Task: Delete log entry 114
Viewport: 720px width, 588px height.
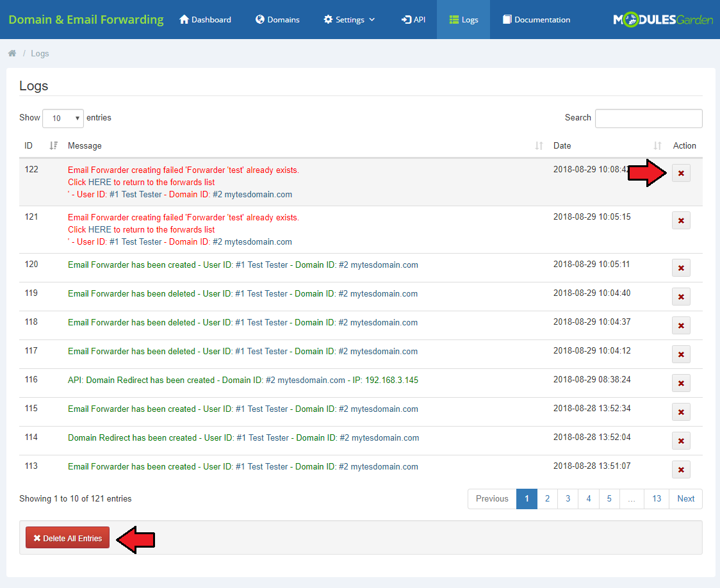Action: click(681, 441)
